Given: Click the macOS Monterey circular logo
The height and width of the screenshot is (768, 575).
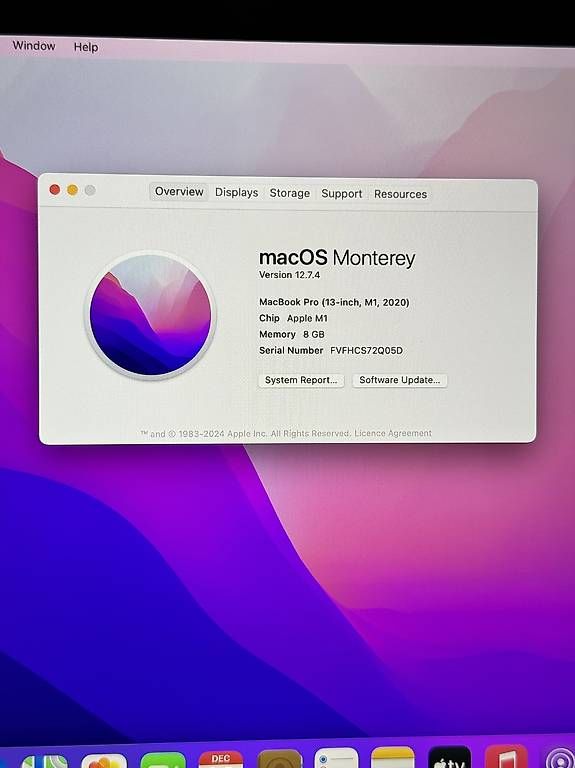Looking at the screenshot, I should pyautogui.click(x=150, y=315).
